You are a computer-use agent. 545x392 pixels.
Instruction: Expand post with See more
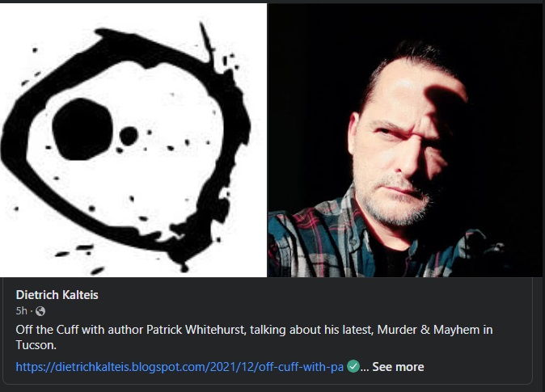pyautogui.click(x=398, y=367)
